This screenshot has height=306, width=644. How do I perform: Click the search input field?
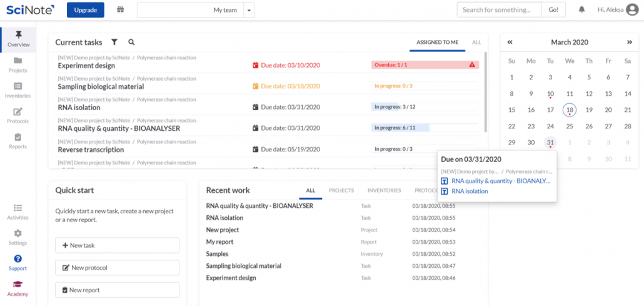point(499,10)
